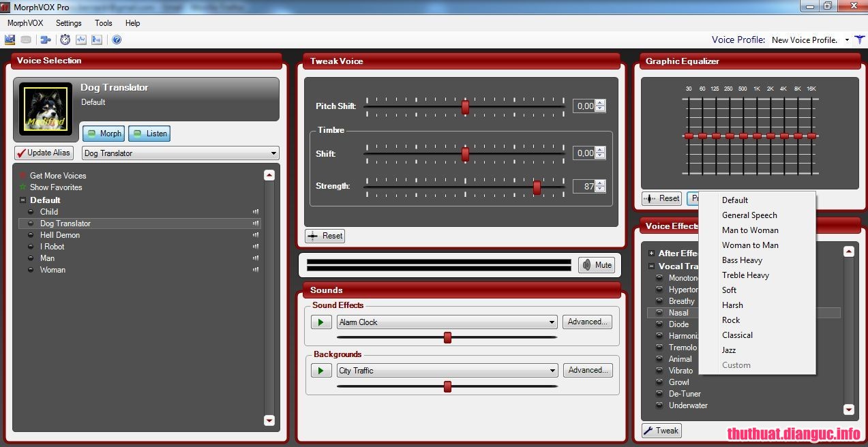Click the Pitch Shift slider handle

[x=465, y=107]
